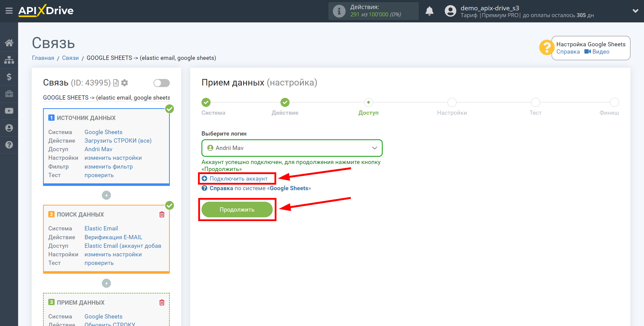The image size is (644, 326).
Task: Click Andrii Mav access link in source
Action: (x=98, y=149)
